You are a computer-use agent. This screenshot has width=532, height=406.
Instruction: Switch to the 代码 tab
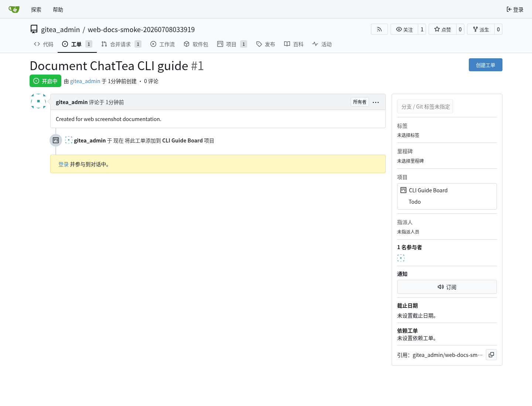[x=44, y=44]
